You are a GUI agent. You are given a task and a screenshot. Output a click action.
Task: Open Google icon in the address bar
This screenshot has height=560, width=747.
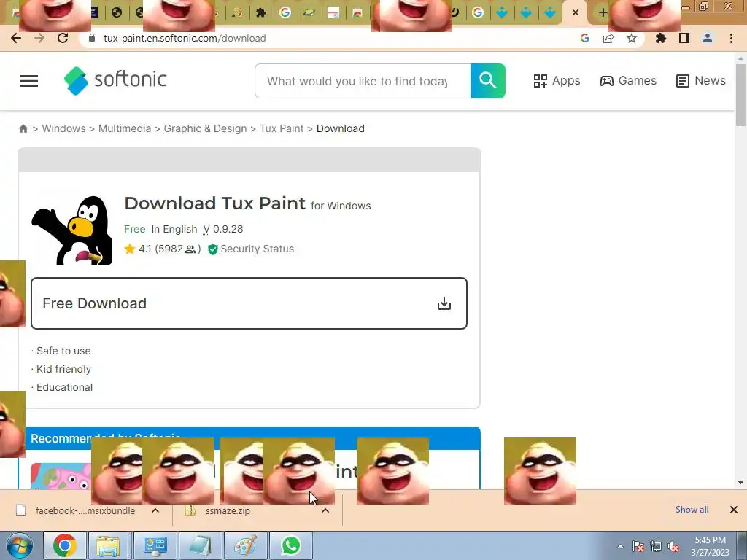585,38
